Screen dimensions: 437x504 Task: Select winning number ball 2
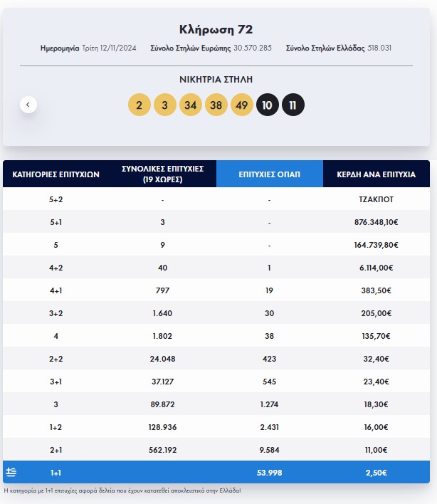tap(139, 105)
